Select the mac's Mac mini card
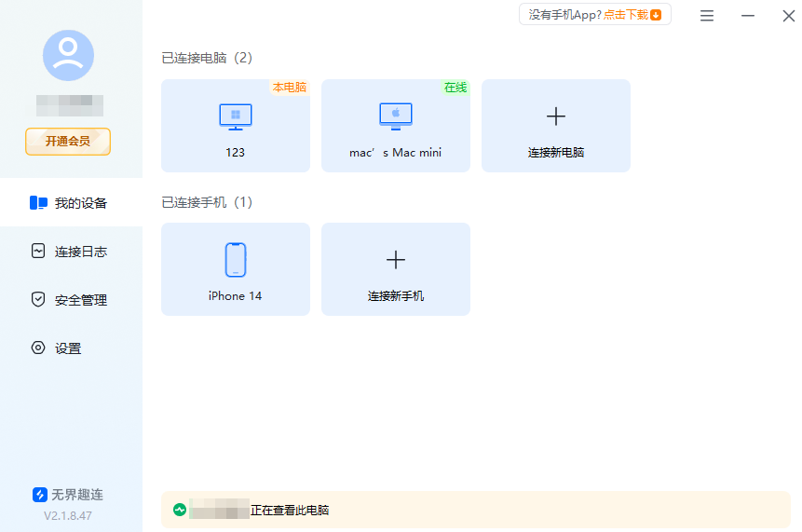Image resolution: width=802 pixels, height=532 pixels. 395,126
